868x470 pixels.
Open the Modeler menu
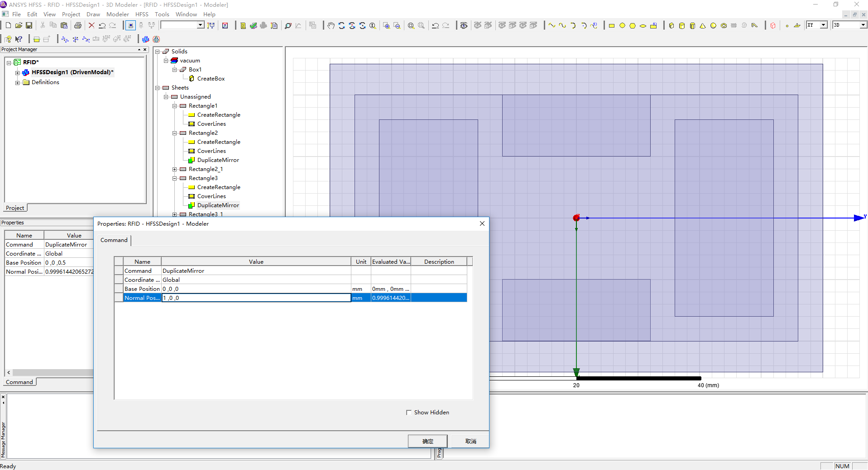[x=117, y=14]
